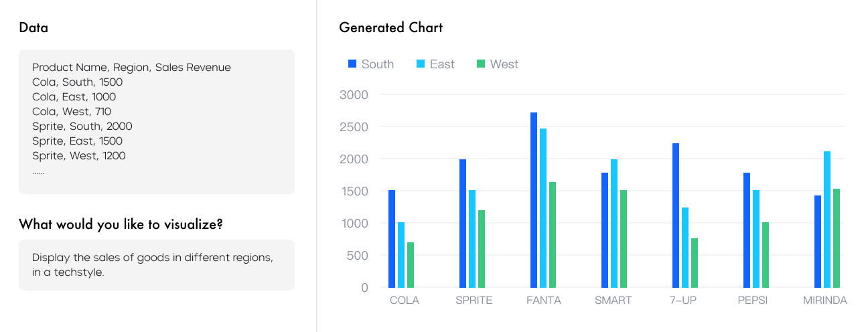Click the Cola West green bar
Viewport: 868px width, 332px height.
pos(411,264)
